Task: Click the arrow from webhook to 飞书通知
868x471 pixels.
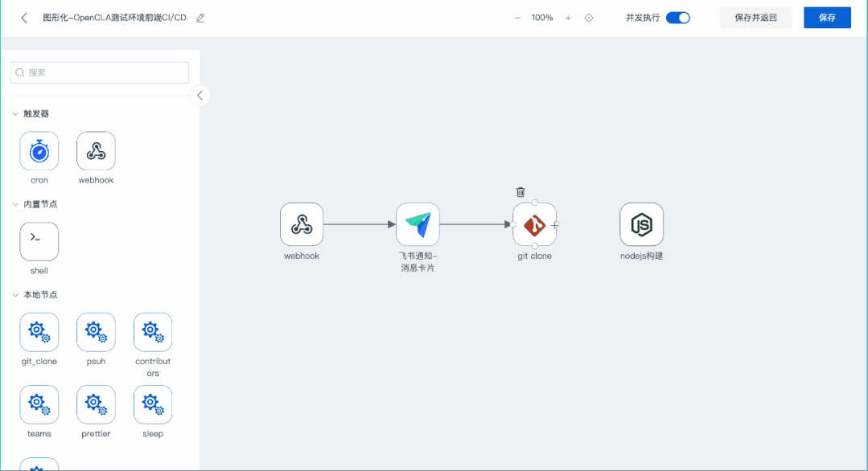Action: 360,224
